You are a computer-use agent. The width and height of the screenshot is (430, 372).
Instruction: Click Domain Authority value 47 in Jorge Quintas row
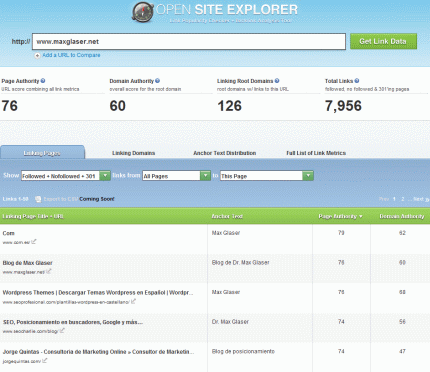click(x=402, y=351)
